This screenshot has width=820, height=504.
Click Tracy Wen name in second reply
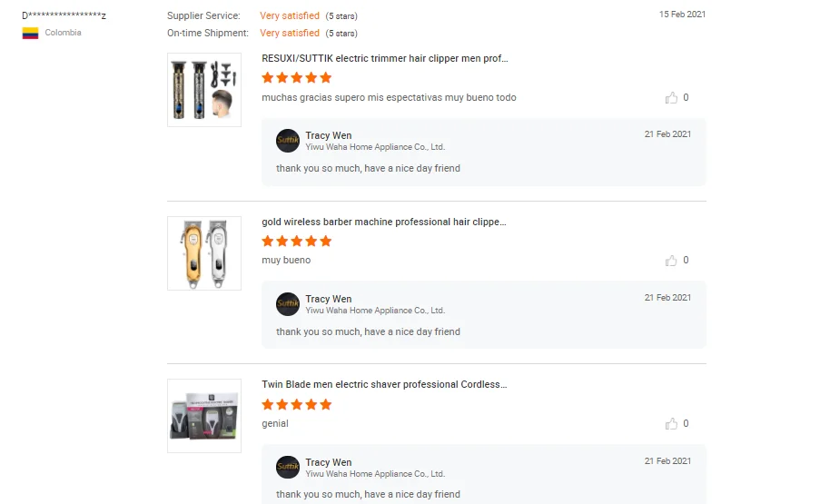329,299
